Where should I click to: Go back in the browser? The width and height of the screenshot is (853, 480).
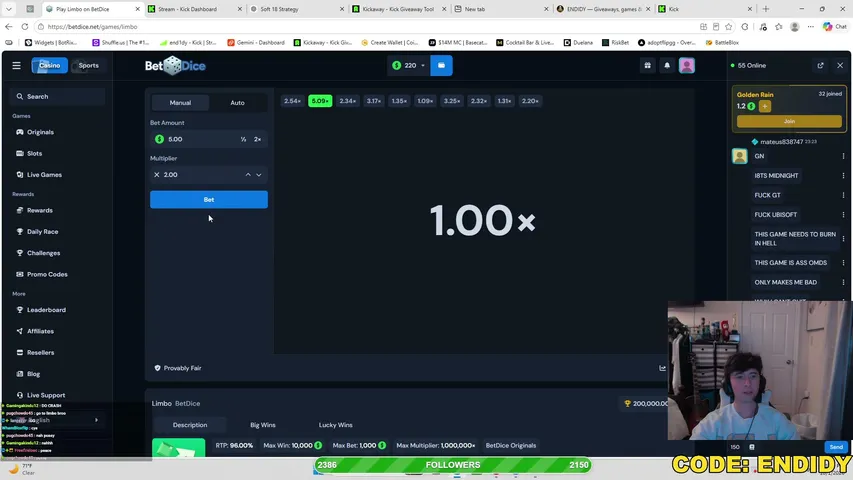(x=9, y=27)
